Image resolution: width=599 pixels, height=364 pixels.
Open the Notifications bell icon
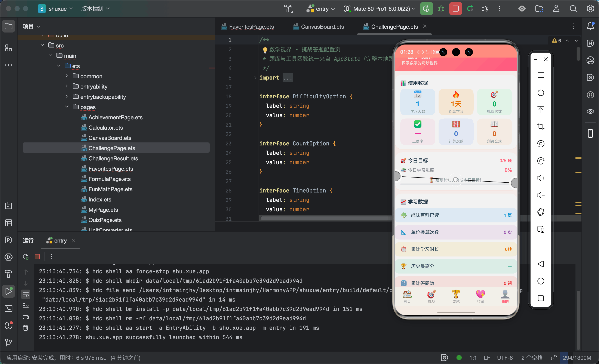coord(590,26)
